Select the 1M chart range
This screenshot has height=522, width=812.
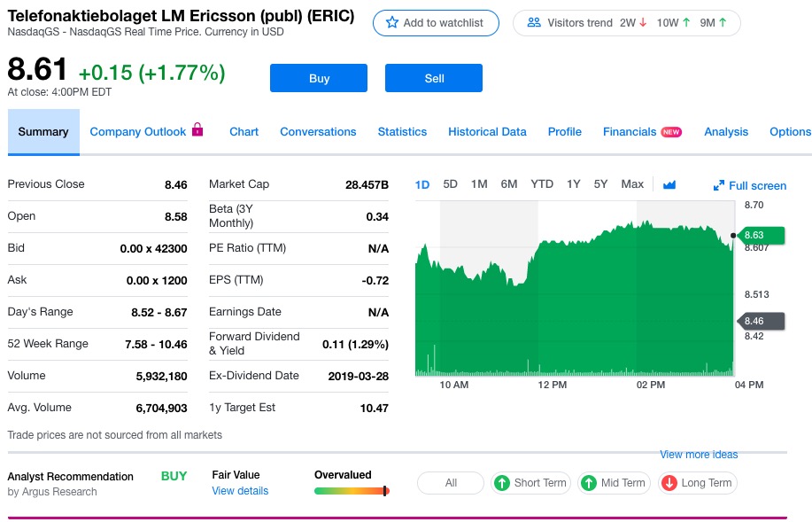479,184
